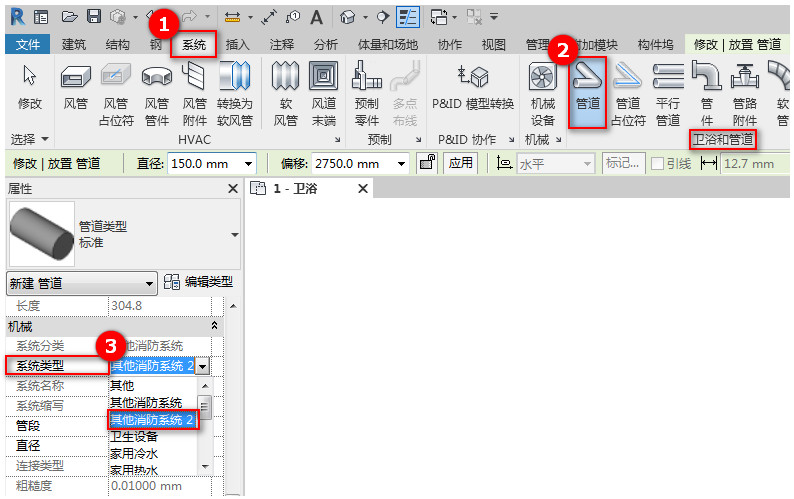This screenshot has width=794, height=499.
Task: Select the Duct Fitting (风管管件) tool
Action: point(156,94)
